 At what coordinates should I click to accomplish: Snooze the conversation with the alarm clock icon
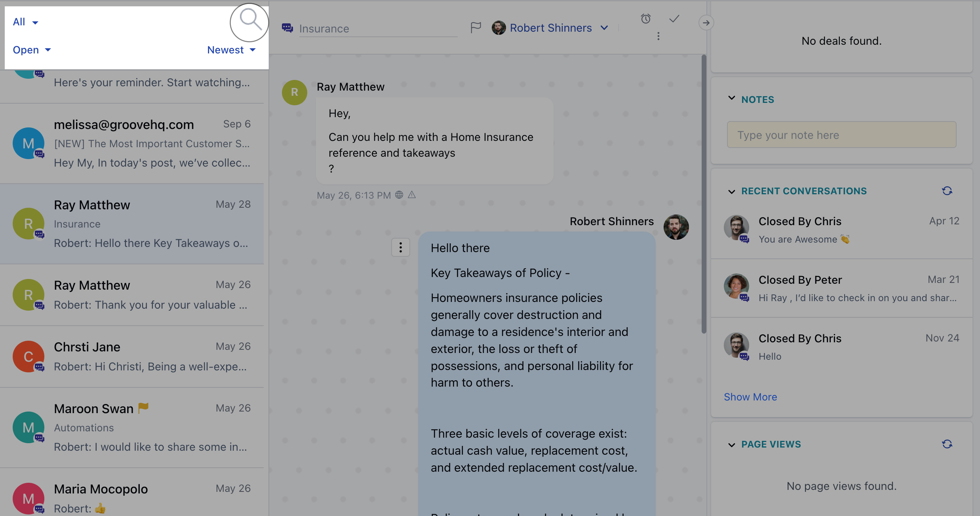tap(646, 19)
